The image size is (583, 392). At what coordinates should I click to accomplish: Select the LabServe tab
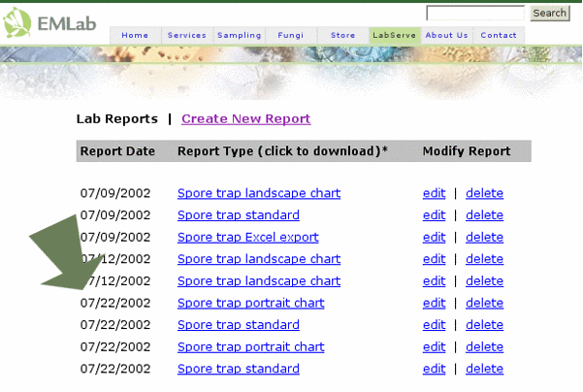(x=395, y=35)
